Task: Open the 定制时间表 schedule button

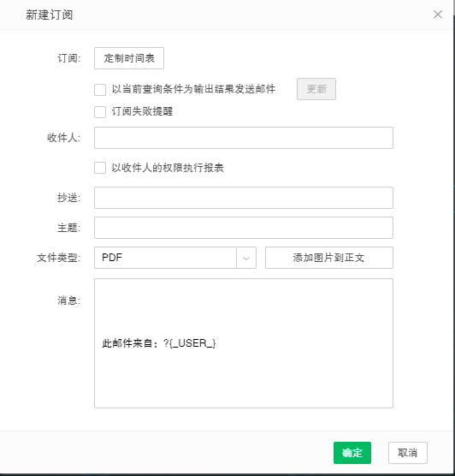Action: pyautogui.click(x=129, y=58)
